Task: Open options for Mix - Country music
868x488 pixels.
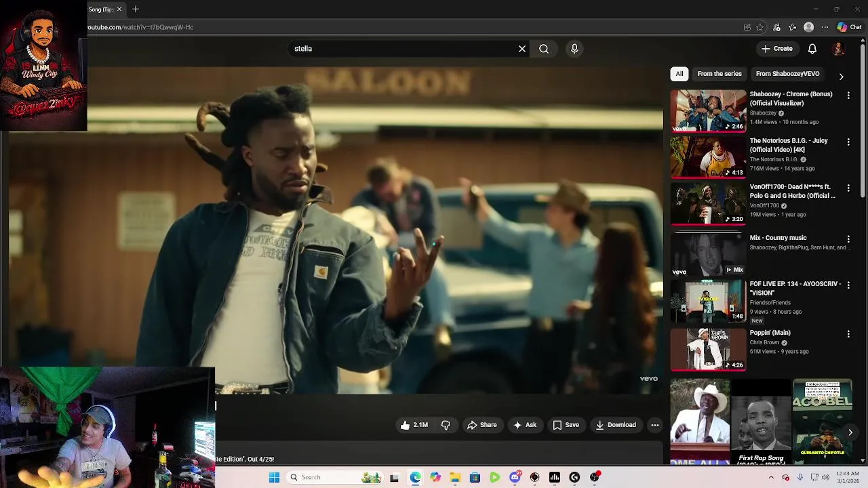Action: pyautogui.click(x=848, y=239)
